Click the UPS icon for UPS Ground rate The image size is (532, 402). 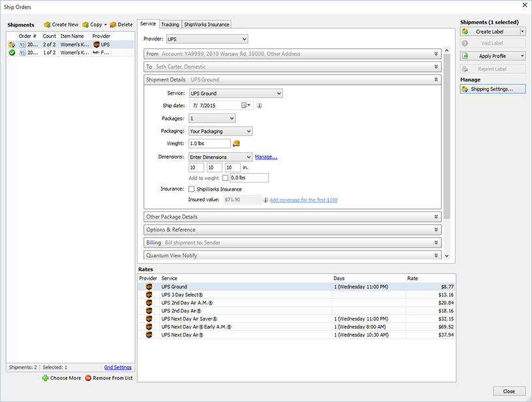149,287
